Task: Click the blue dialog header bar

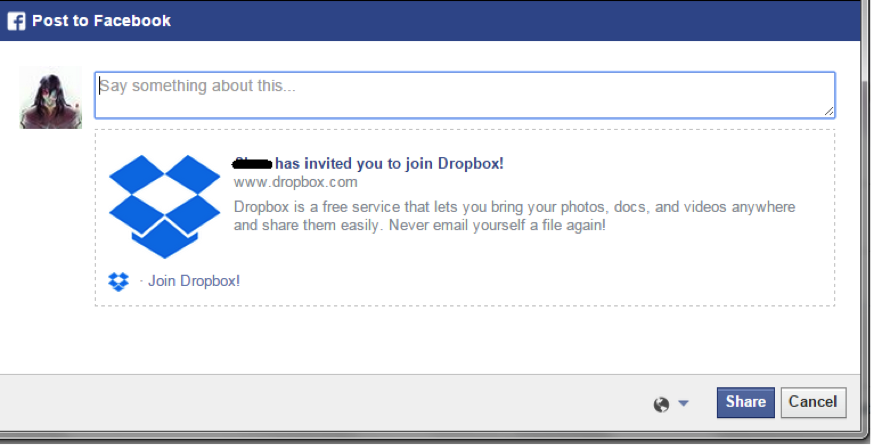Action: tap(500, 21)
